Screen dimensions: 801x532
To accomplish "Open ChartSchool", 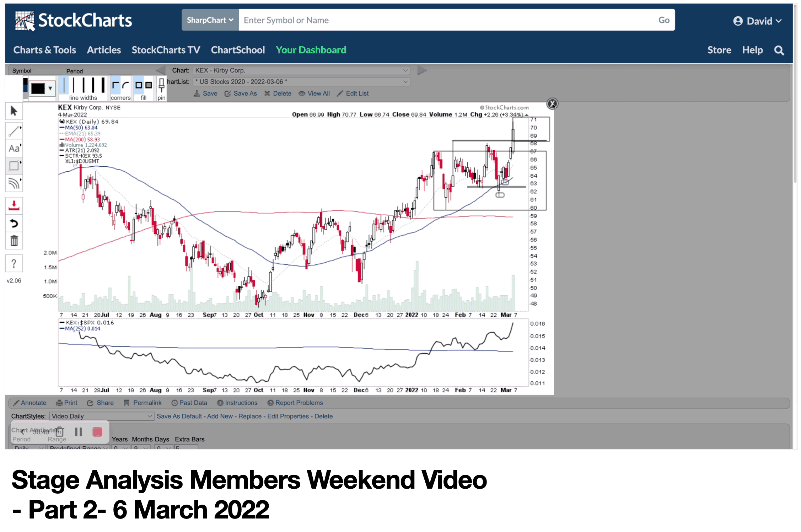I will [238, 50].
